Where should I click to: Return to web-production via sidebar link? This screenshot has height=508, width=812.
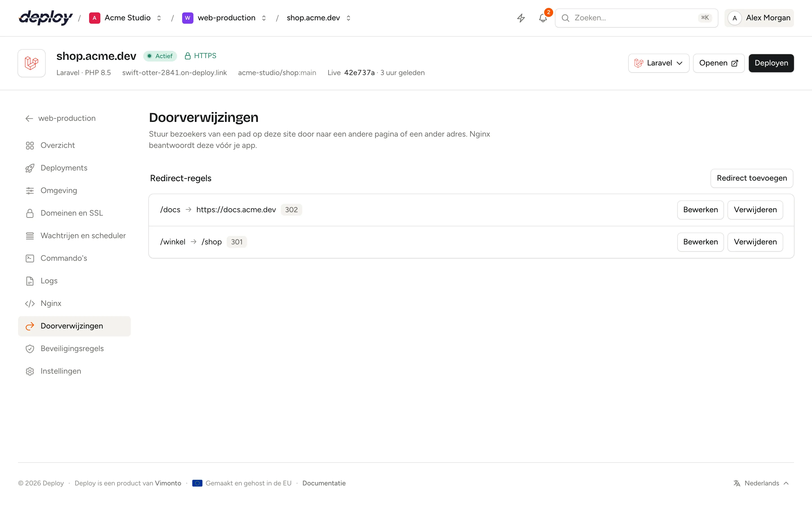pyautogui.click(x=60, y=118)
